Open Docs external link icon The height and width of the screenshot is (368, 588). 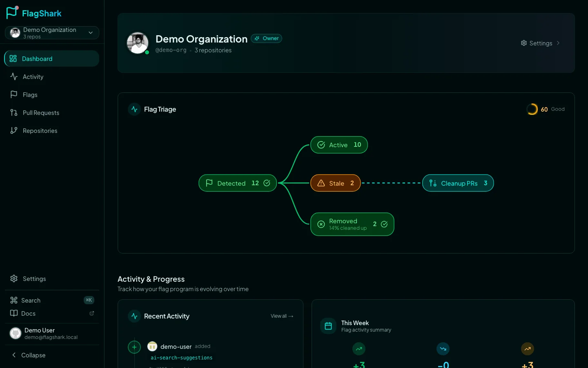92,313
